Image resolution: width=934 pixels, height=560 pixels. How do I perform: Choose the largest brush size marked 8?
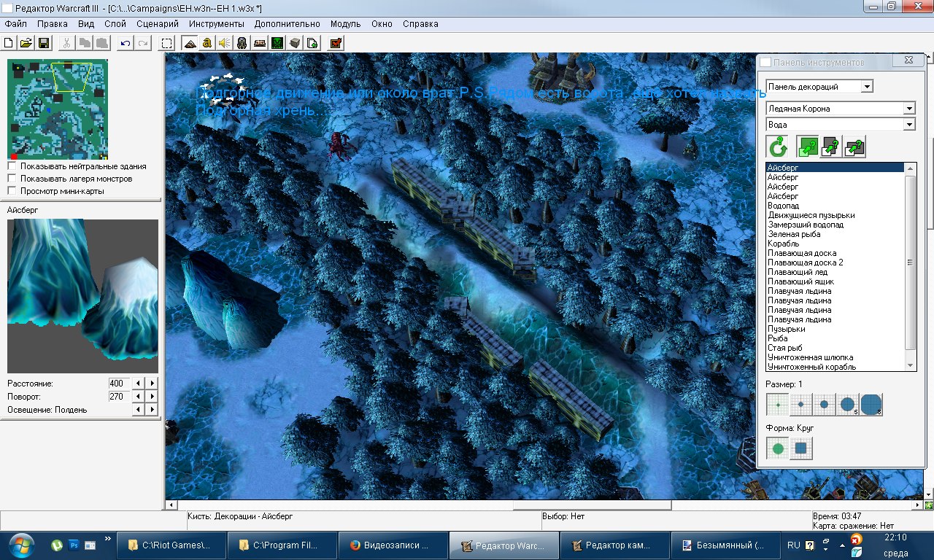tap(871, 404)
